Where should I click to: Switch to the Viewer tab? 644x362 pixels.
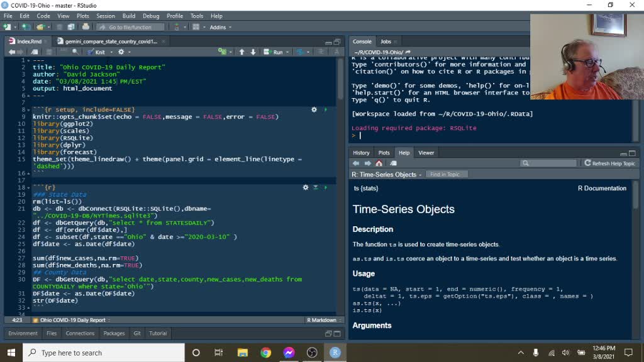coord(426,153)
